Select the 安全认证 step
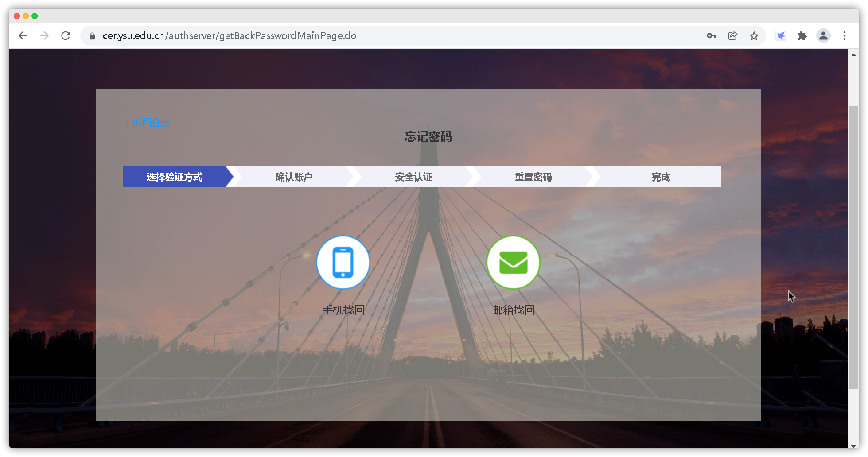Viewport: 868px width, 457px height. pos(413,177)
